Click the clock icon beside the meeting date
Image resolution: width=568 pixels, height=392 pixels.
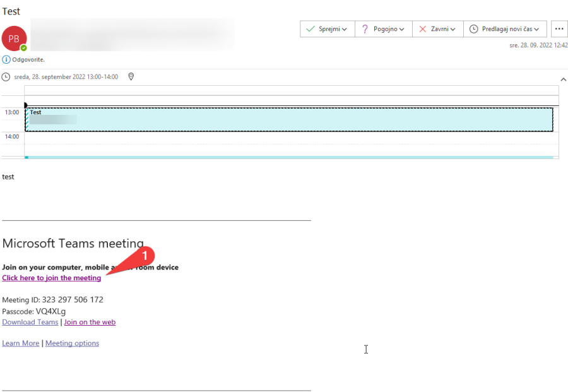6,77
